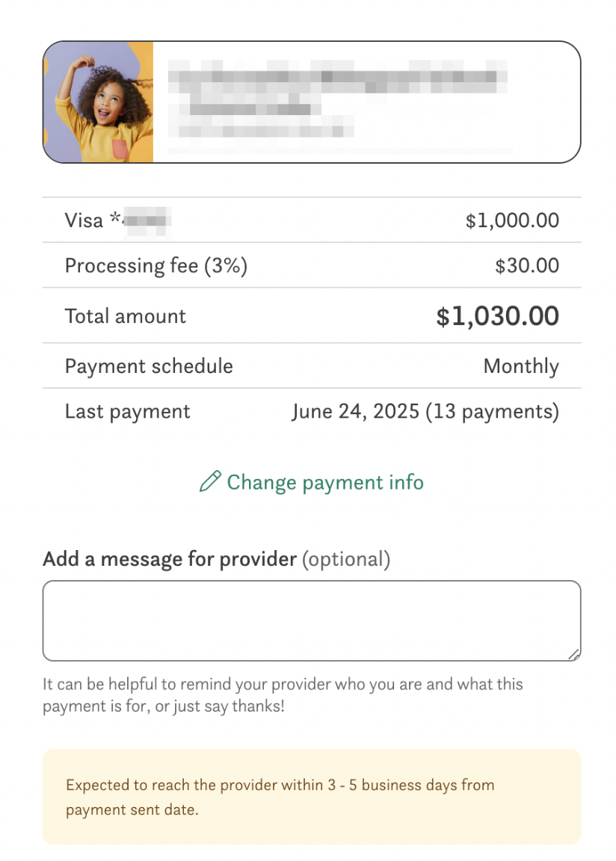
Task: Focus the message for provider text box
Action: click(x=311, y=620)
